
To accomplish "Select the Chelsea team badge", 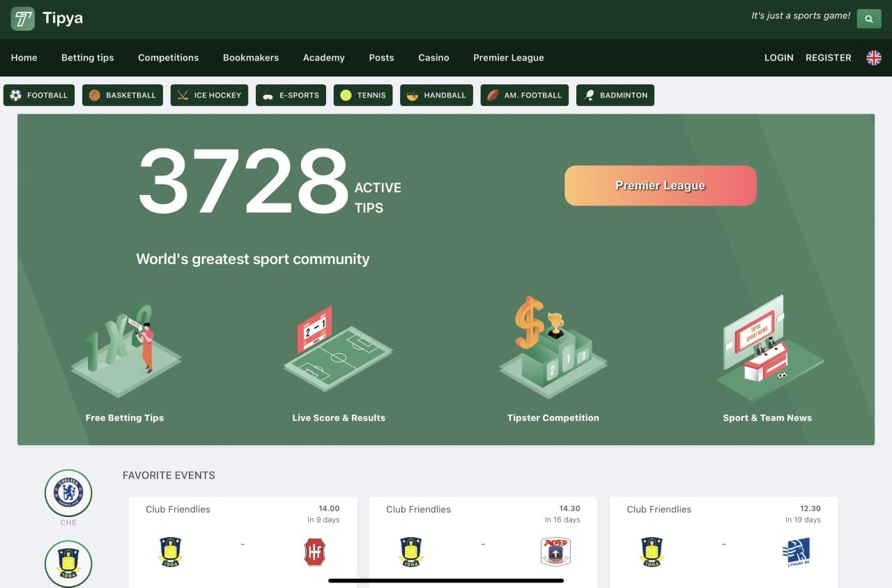I will pos(68,493).
